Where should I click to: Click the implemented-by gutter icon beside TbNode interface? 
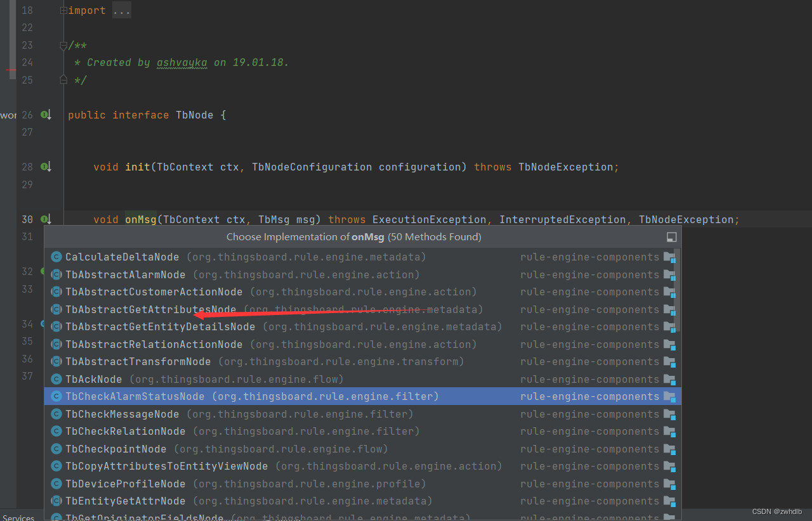point(45,115)
